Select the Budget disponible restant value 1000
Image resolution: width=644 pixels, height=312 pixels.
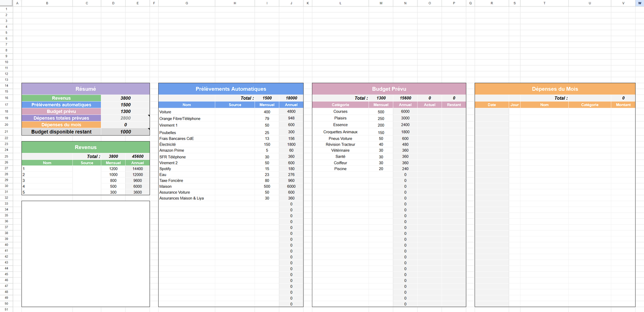(125, 132)
